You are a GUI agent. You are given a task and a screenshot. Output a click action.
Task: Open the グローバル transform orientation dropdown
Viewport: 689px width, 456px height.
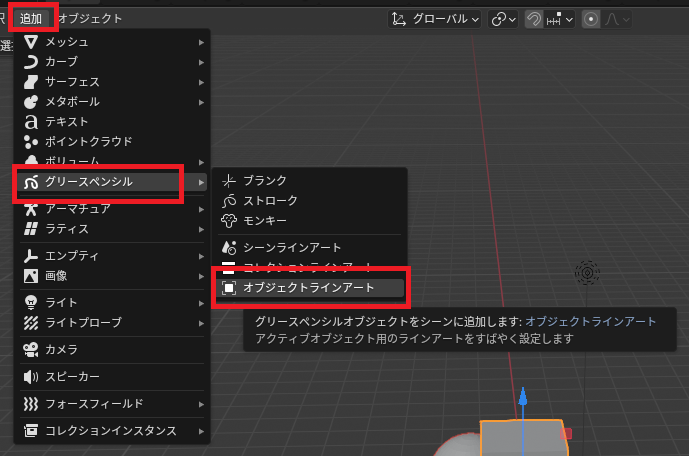[437, 19]
